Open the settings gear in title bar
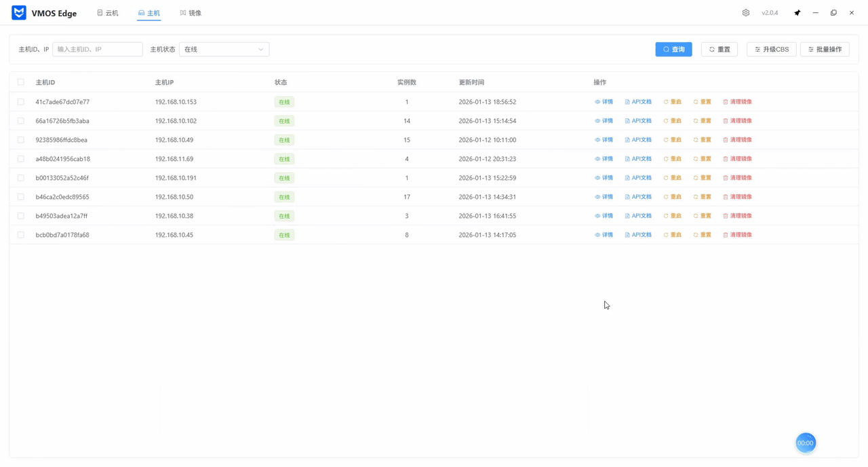Viewport: 868px width, 467px height. coord(745,13)
